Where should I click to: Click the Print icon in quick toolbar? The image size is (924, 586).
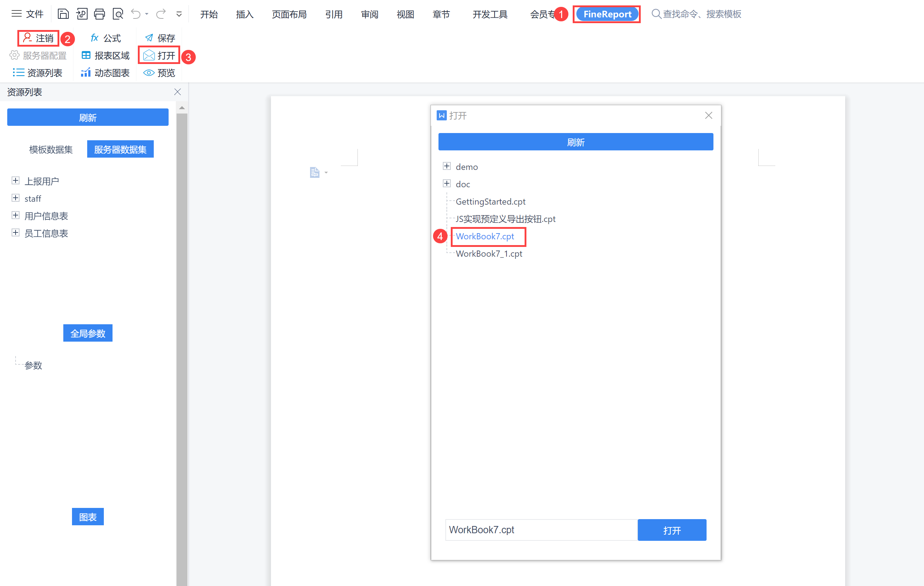click(x=99, y=14)
